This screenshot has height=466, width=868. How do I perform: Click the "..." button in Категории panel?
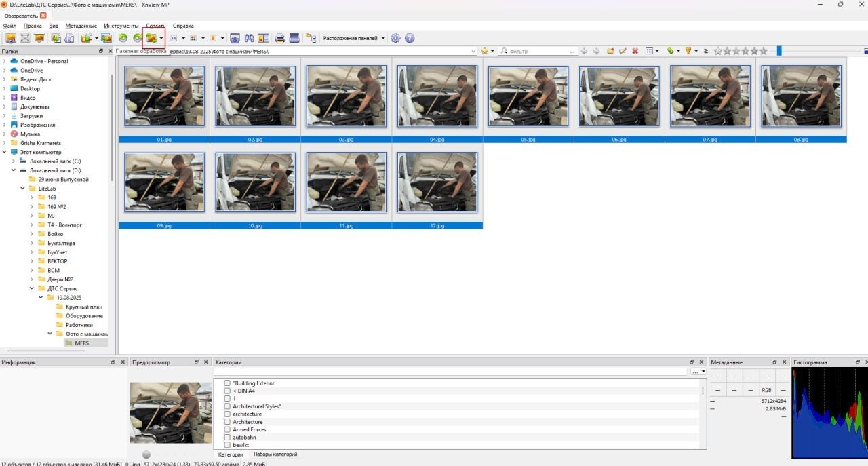coord(695,371)
